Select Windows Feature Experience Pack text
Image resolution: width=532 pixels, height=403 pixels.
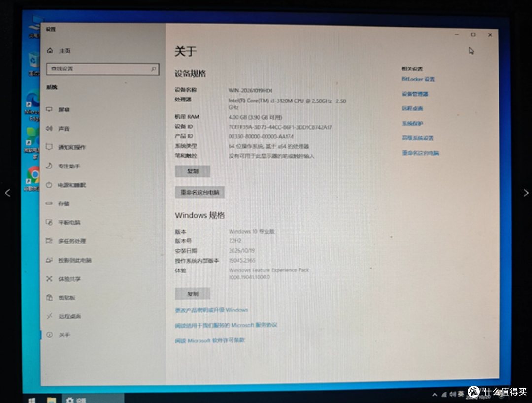click(x=269, y=273)
